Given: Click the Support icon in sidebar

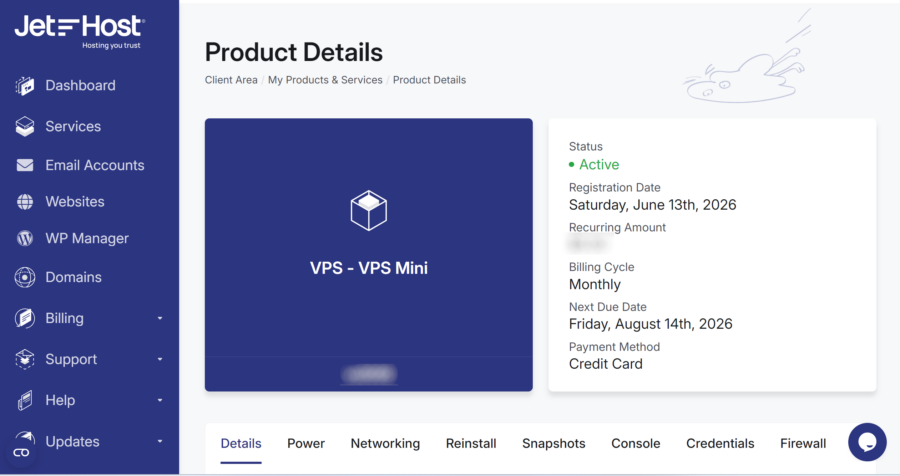Looking at the screenshot, I should 25,359.
